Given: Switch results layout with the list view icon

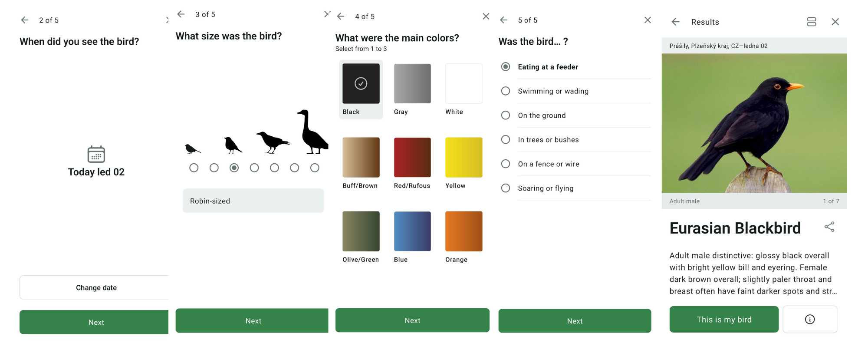Looking at the screenshot, I should [811, 22].
